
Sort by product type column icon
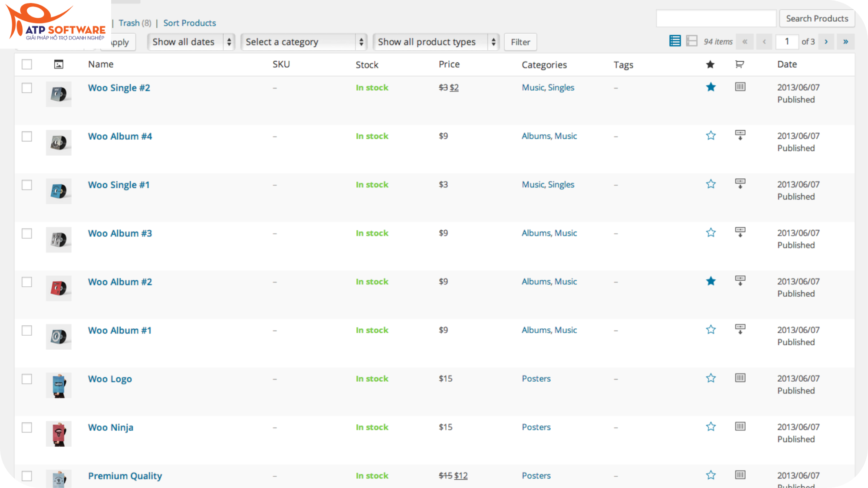(x=740, y=65)
